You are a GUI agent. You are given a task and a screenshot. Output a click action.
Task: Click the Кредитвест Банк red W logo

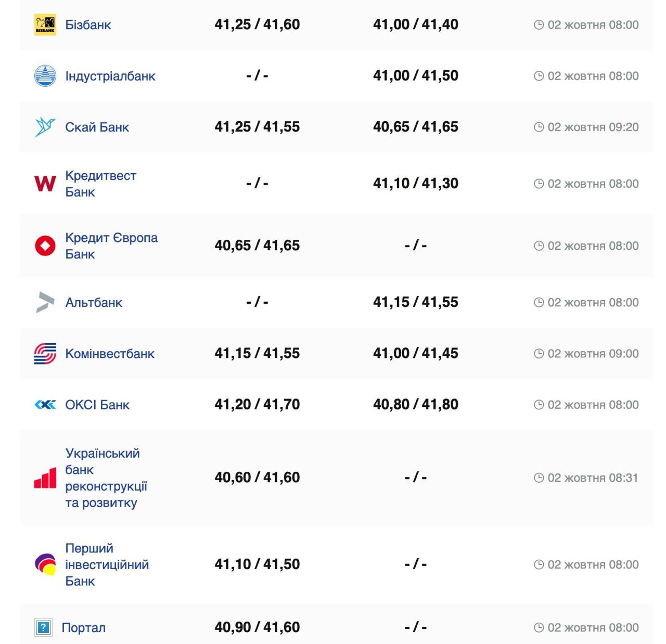click(x=45, y=183)
